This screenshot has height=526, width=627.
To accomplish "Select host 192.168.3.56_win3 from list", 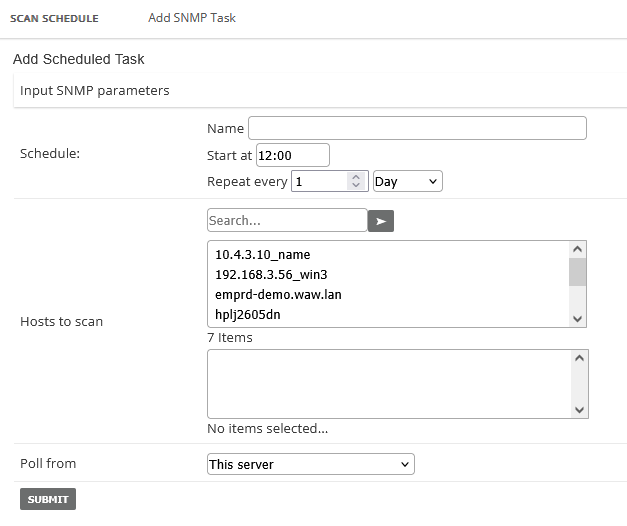I will [271, 275].
